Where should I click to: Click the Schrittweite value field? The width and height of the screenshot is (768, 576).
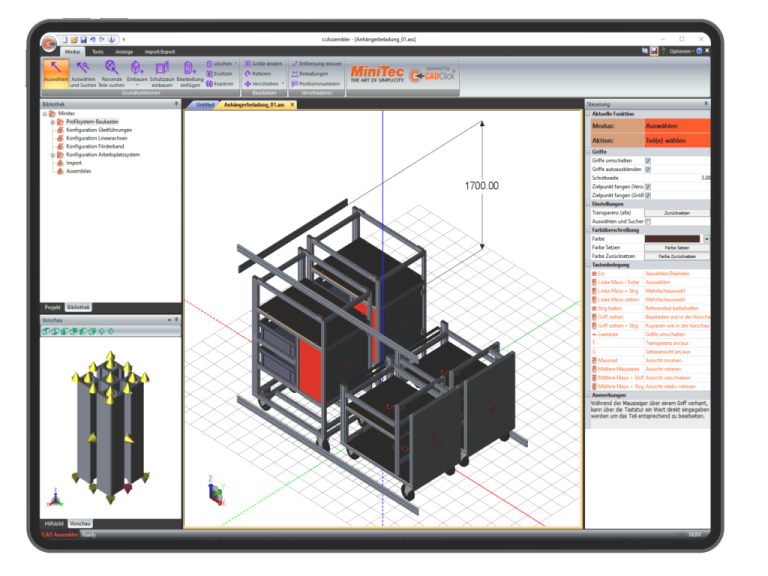[677, 178]
